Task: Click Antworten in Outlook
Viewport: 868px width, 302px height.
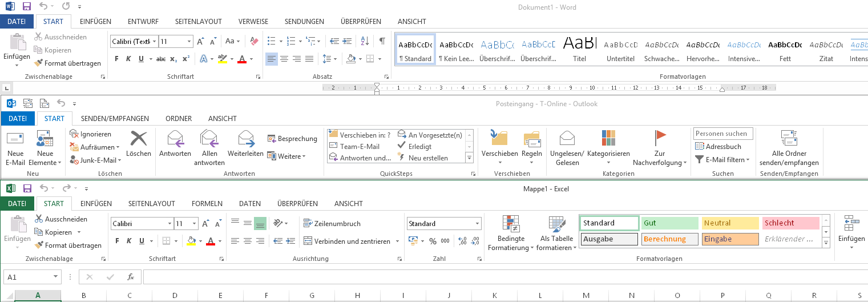Action: (175, 144)
